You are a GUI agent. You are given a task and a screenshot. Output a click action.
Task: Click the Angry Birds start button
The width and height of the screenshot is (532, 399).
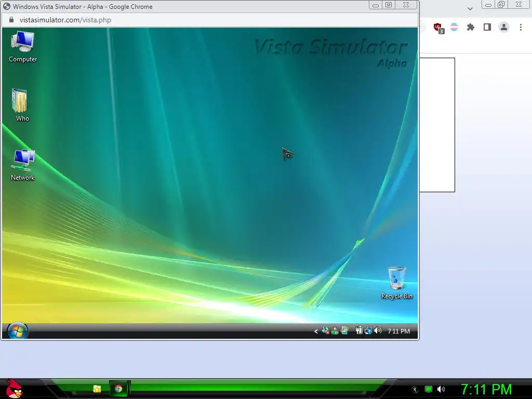14,389
